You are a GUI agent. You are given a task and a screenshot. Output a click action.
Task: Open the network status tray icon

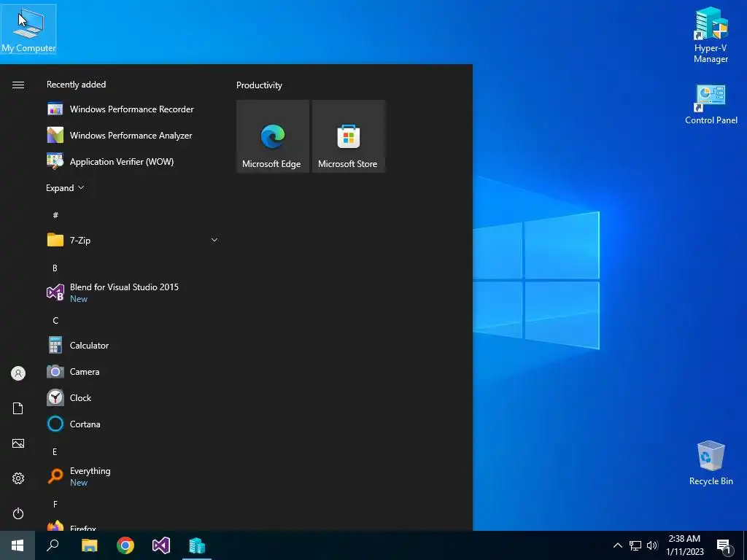coord(635,545)
